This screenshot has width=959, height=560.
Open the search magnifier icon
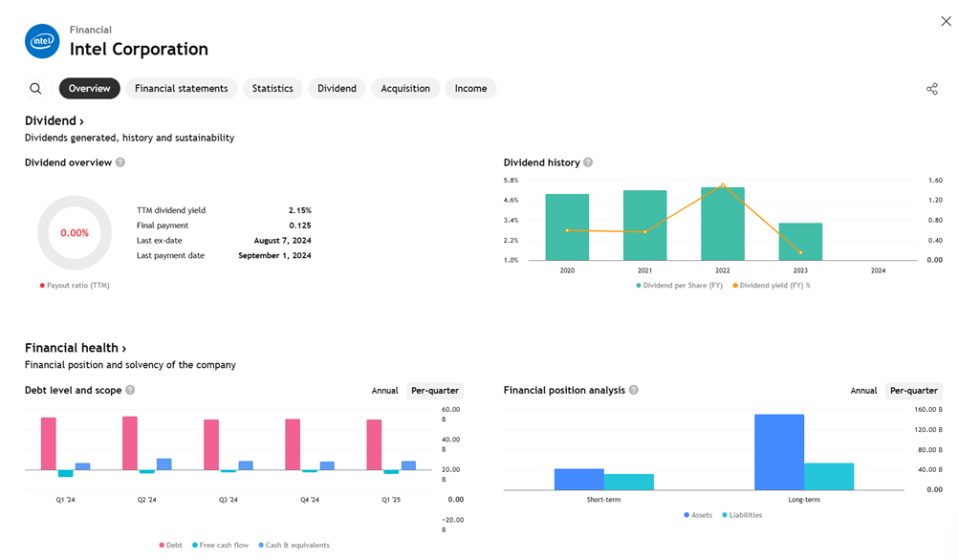click(36, 89)
